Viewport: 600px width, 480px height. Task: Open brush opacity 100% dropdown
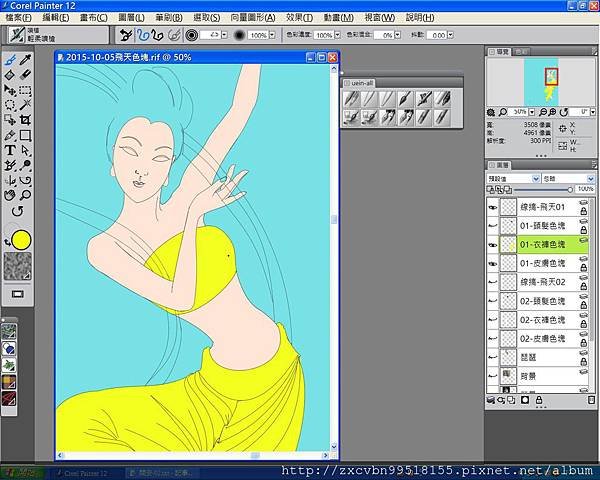[272, 35]
